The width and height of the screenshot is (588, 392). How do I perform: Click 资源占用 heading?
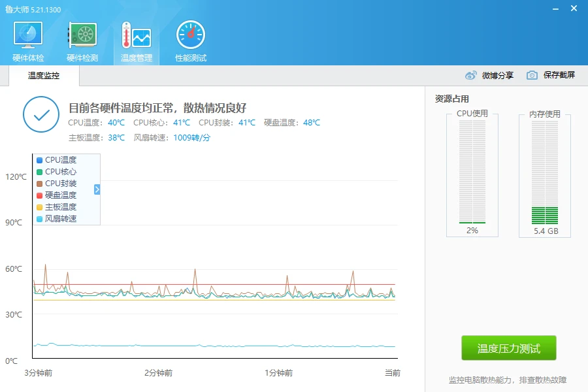[452, 99]
